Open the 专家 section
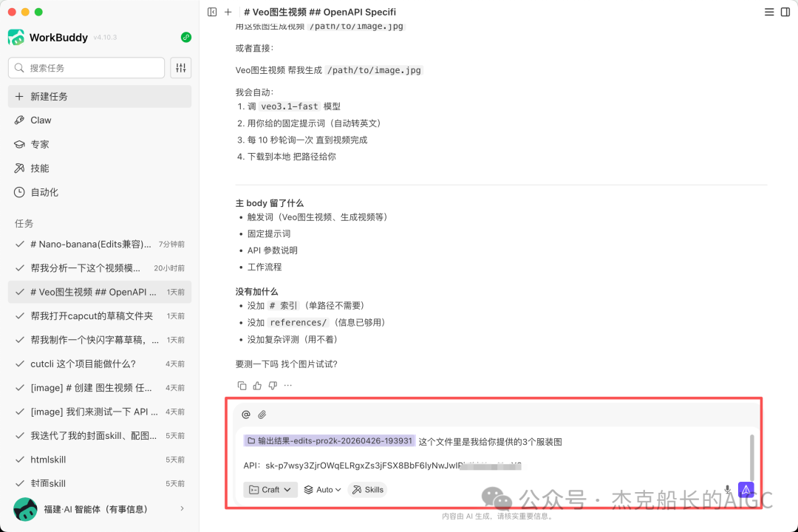This screenshot has width=798, height=532. point(100,144)
